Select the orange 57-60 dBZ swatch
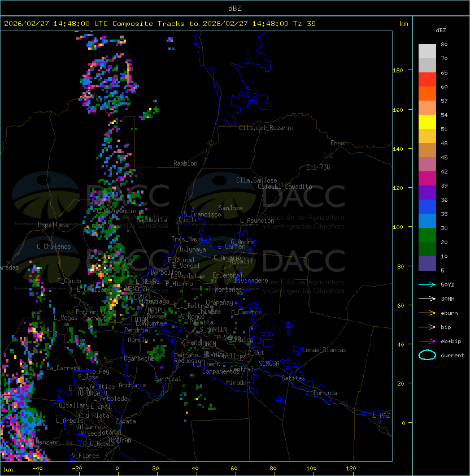Viewport: 470px width, 476px height. [427, 94]
